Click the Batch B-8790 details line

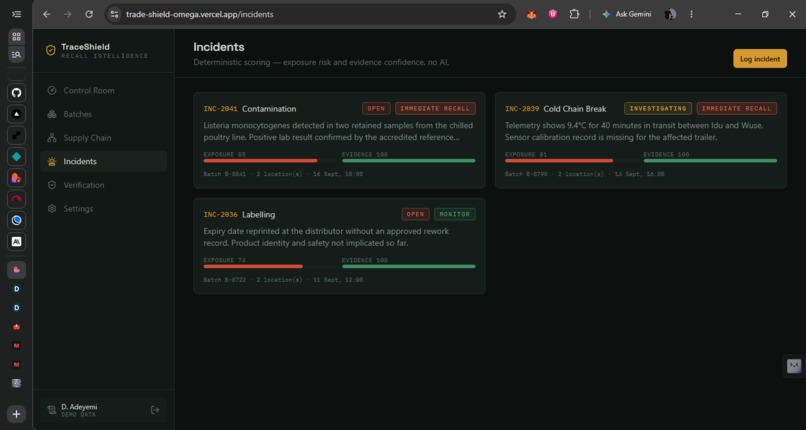[584, 174]
